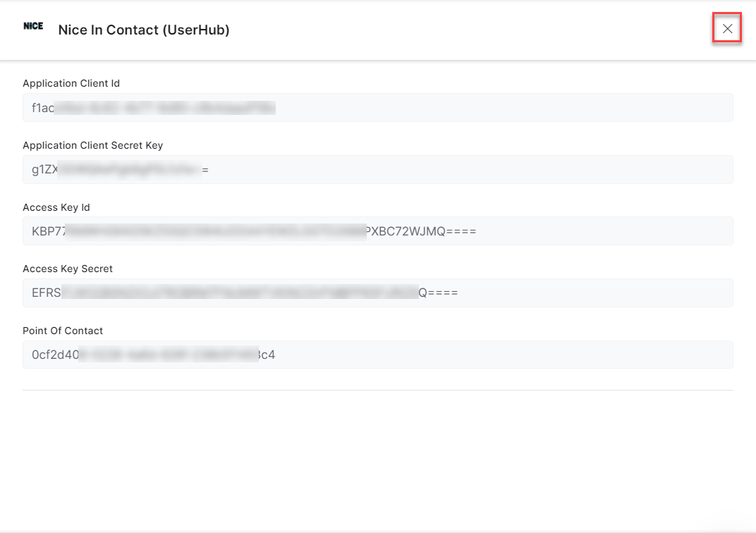Click the header area of the dialog
Screen dimensions: 756x533
tap(423, 30)
